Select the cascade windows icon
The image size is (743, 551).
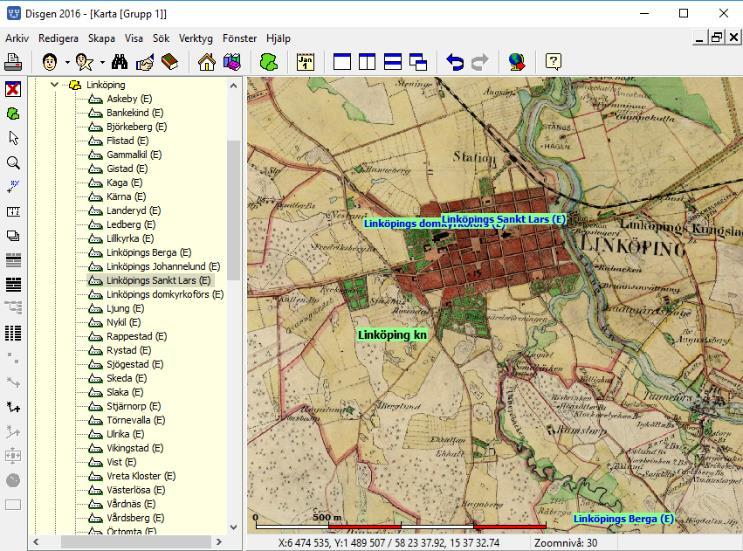click(418, 62)
